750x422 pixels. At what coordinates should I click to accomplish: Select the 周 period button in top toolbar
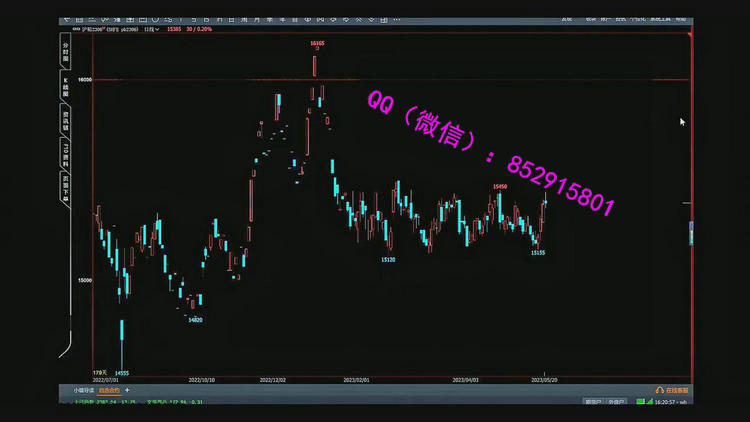point(244,18)
